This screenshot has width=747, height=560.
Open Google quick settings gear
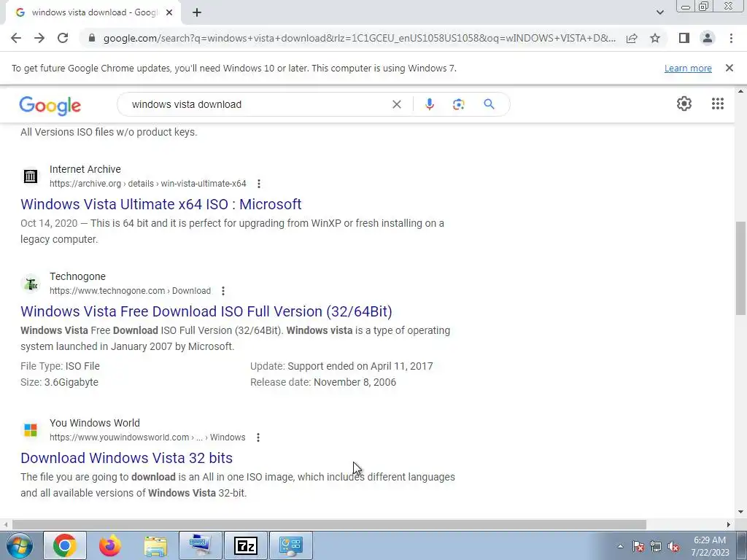click(684, 104)
